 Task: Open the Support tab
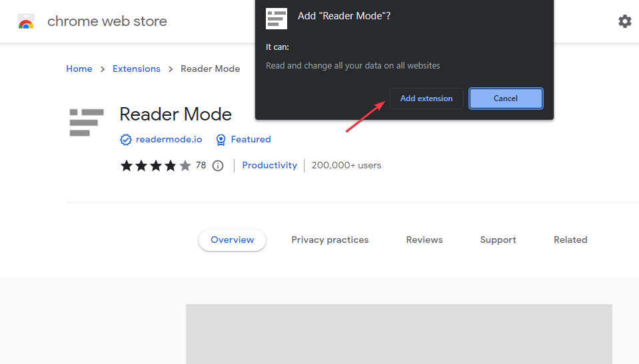tap(498, 240)
